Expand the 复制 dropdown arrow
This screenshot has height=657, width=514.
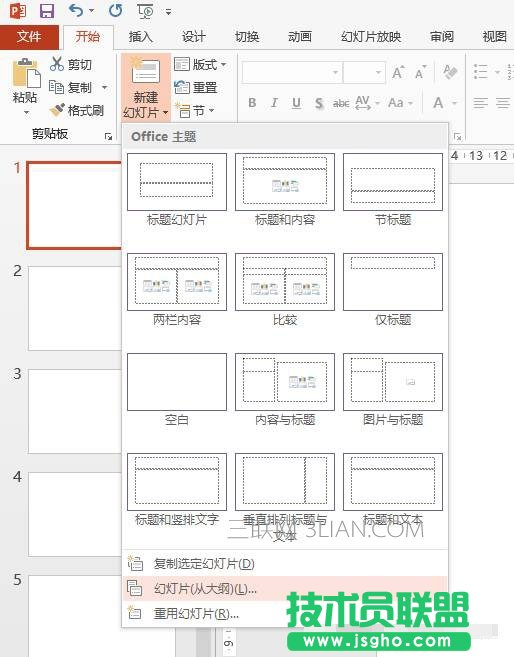tap(104, 87)
